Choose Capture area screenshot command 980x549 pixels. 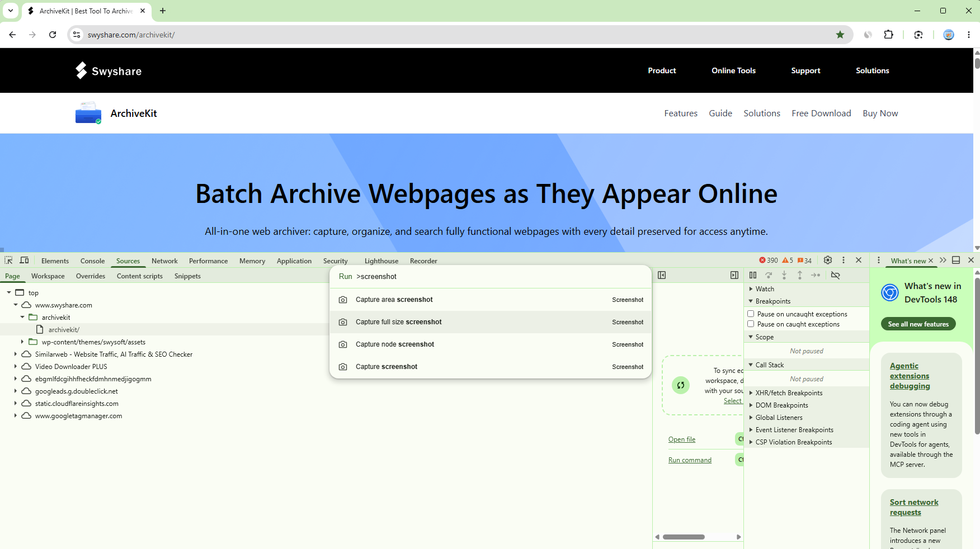tap(491, 300)
